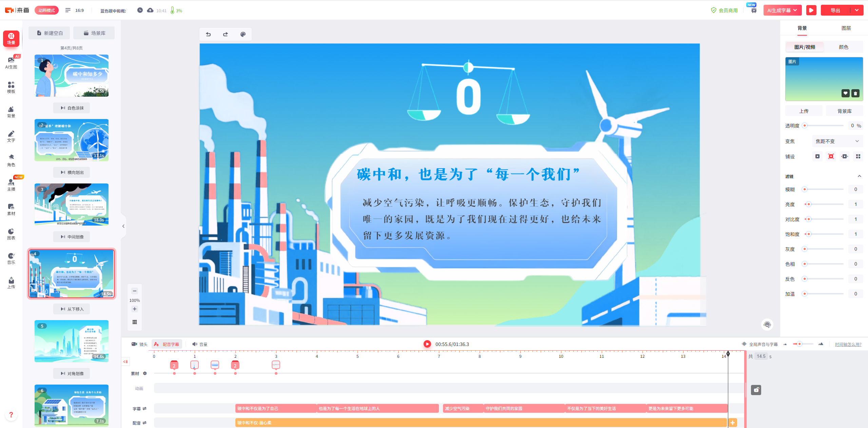Click the grid view icon below zoom
Image resolution: width=868 pixels, height=428 pixels.
click(x=135, y=322)
